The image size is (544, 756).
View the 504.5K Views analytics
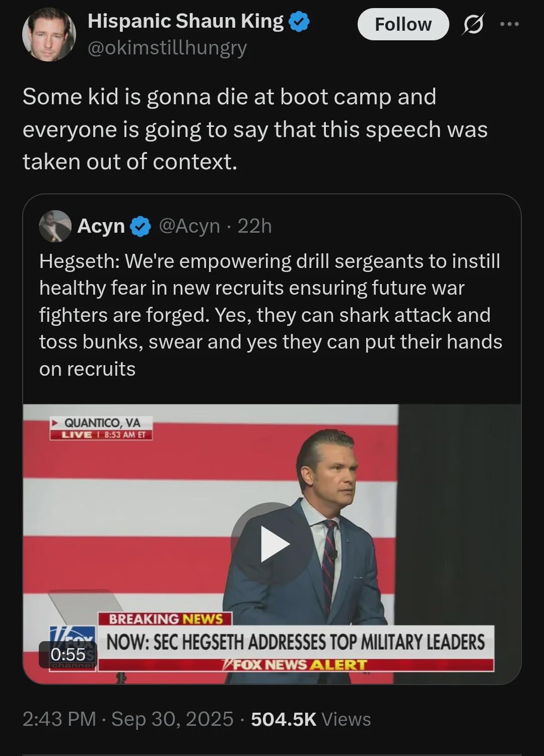click(311, 719)
